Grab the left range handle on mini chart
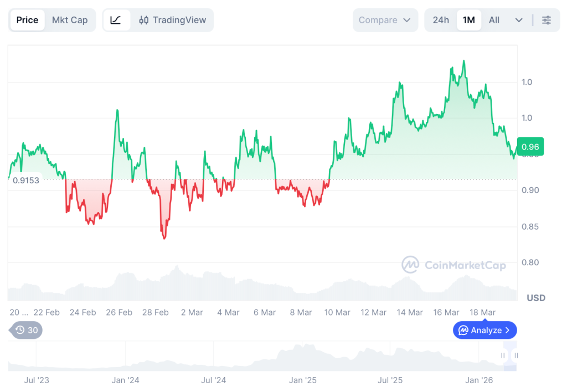 click(x=503, y=355)
